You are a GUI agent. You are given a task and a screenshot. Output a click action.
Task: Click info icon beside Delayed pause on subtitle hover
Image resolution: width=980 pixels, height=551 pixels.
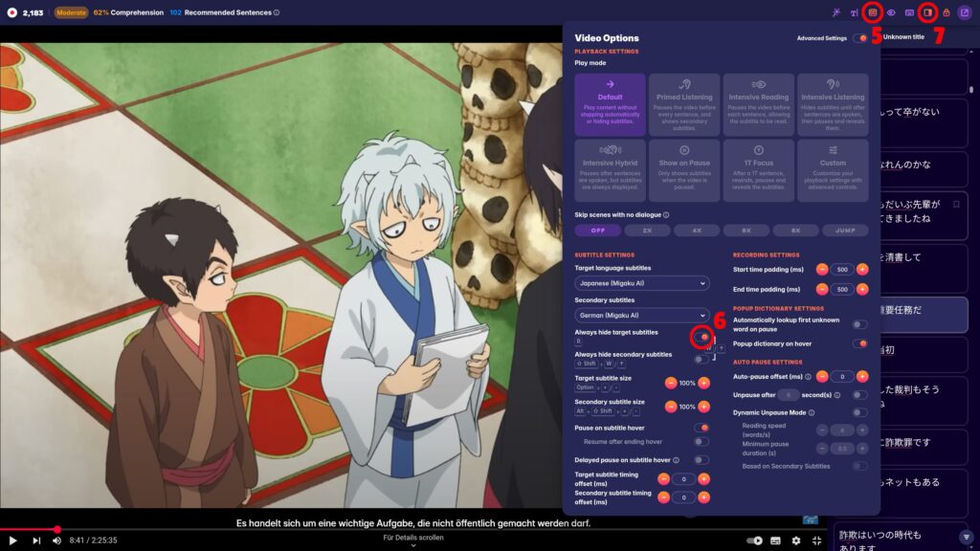pos(676,460)
